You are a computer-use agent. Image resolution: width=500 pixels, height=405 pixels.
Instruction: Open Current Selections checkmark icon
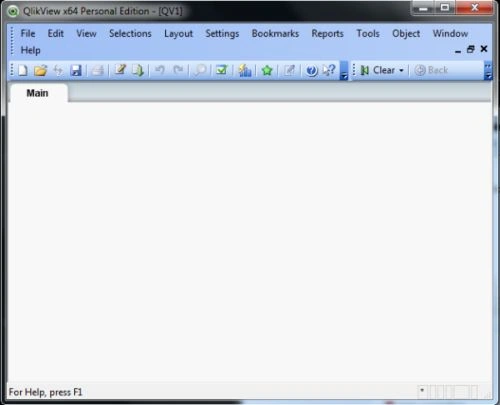(221, 70)
